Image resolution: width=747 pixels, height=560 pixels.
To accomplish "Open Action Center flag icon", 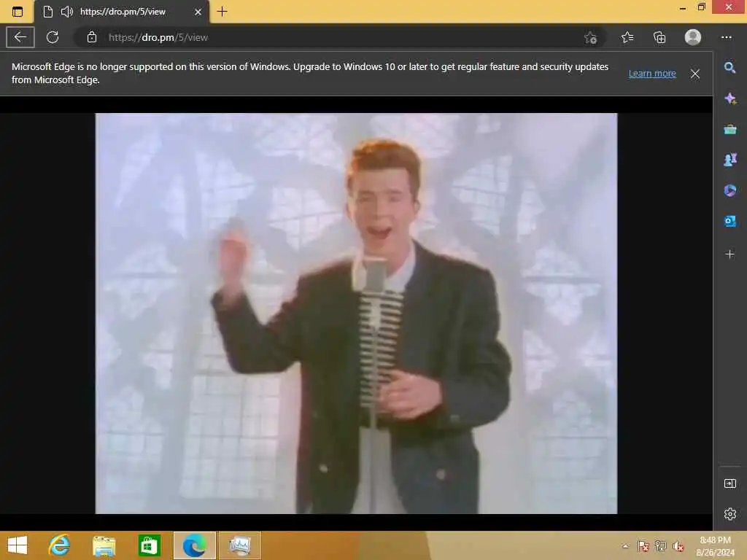I will [x=643, y=546].
